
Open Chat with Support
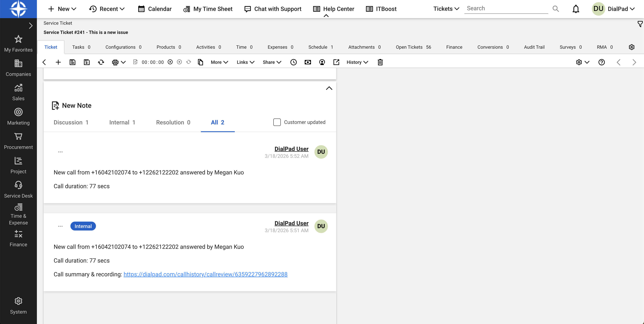(x=273, y=9)
